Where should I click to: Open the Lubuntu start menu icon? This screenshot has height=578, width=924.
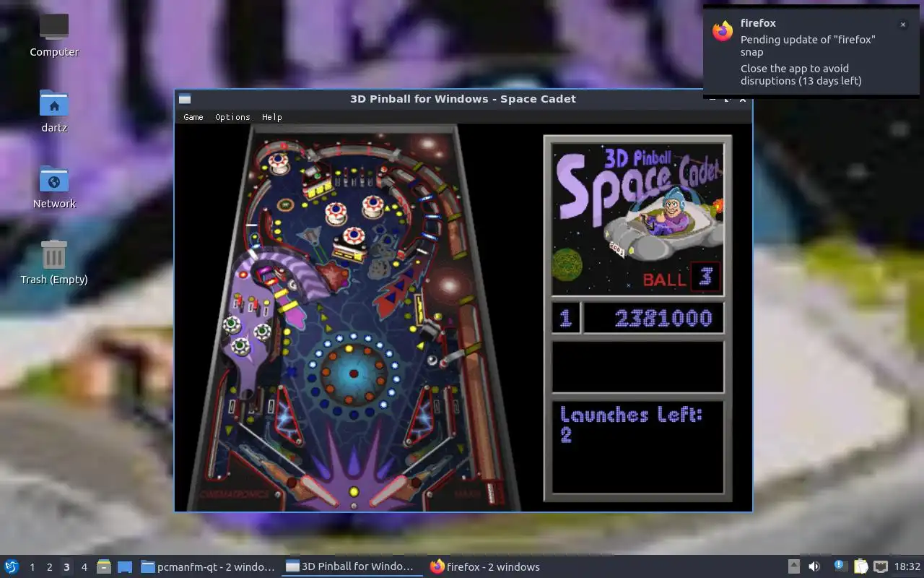point(12,566)
